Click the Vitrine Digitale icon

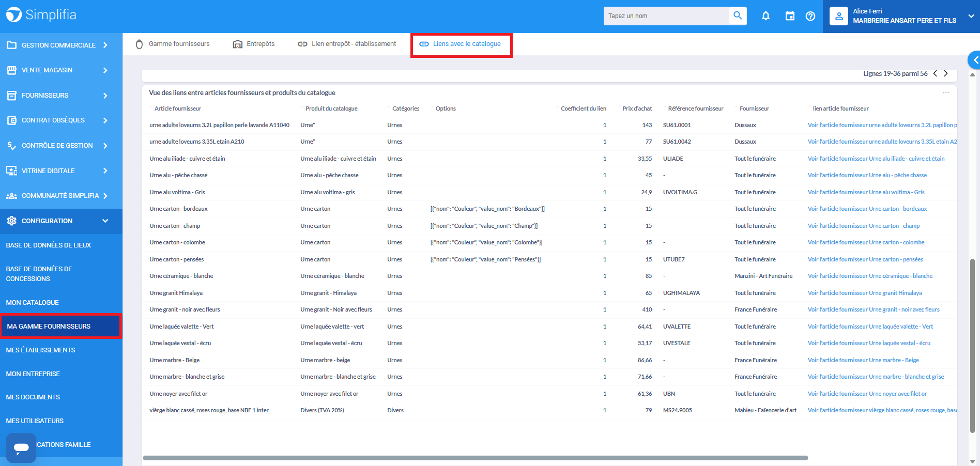(11, 170)
